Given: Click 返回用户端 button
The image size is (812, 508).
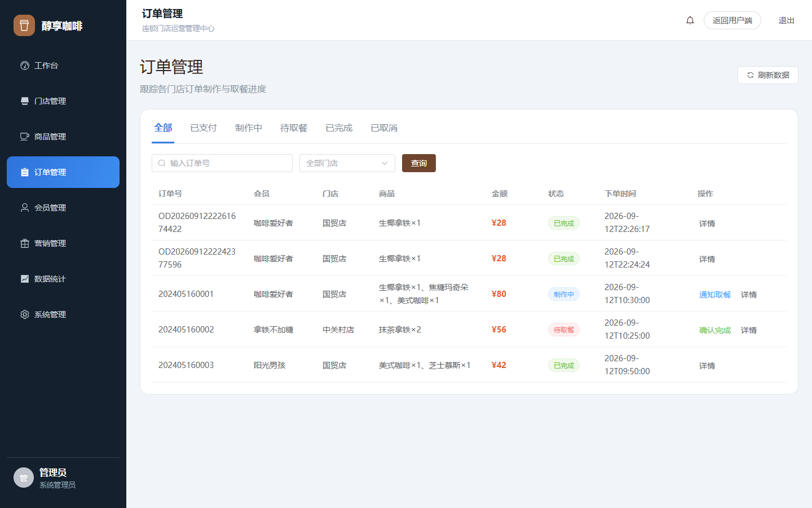Looking at the screenshot, I should pyautogui.click(x=732, y=20).
